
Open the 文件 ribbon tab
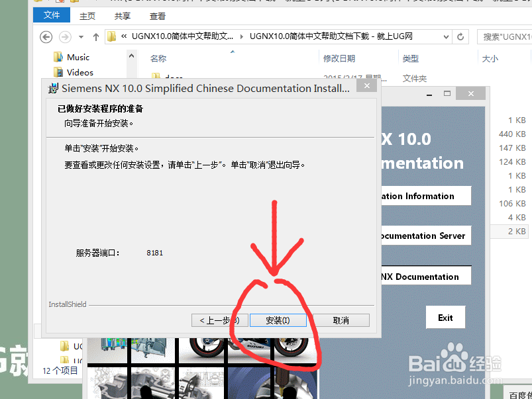(x=52, y=15)
